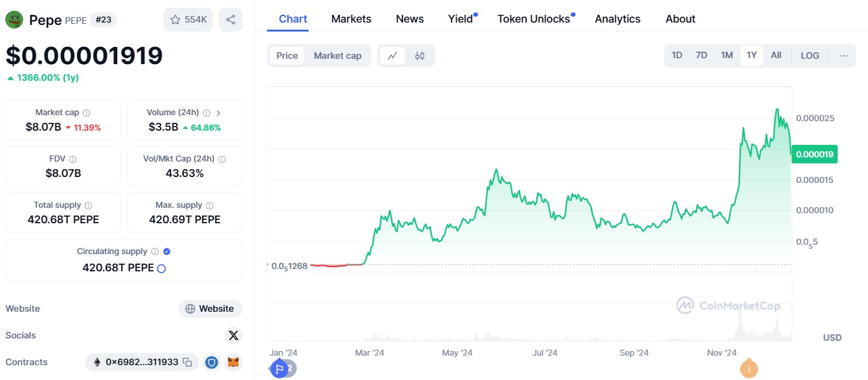This screenshot has height=380, width=868.
Task: Click the circulating supply progress circle
Action: 161,268
